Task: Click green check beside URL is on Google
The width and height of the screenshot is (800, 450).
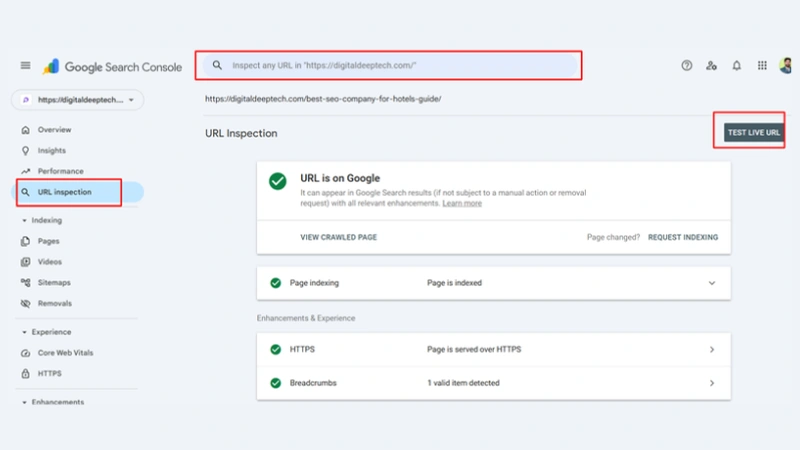Action: [x=278, y=181]
